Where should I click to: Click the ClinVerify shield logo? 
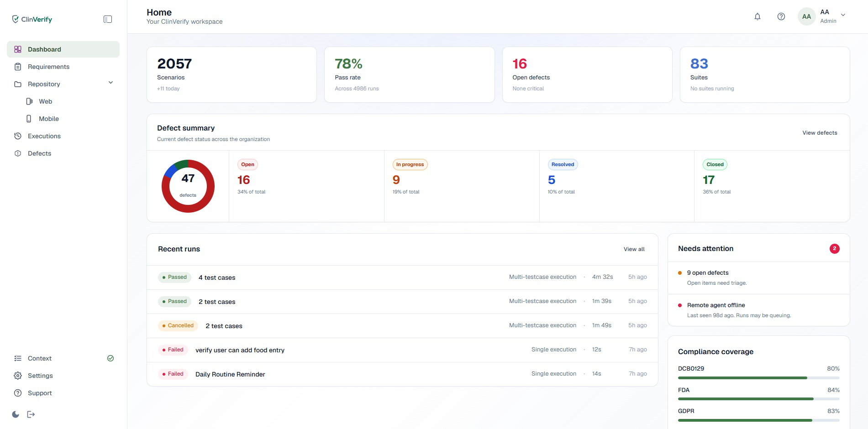point(16,19)
